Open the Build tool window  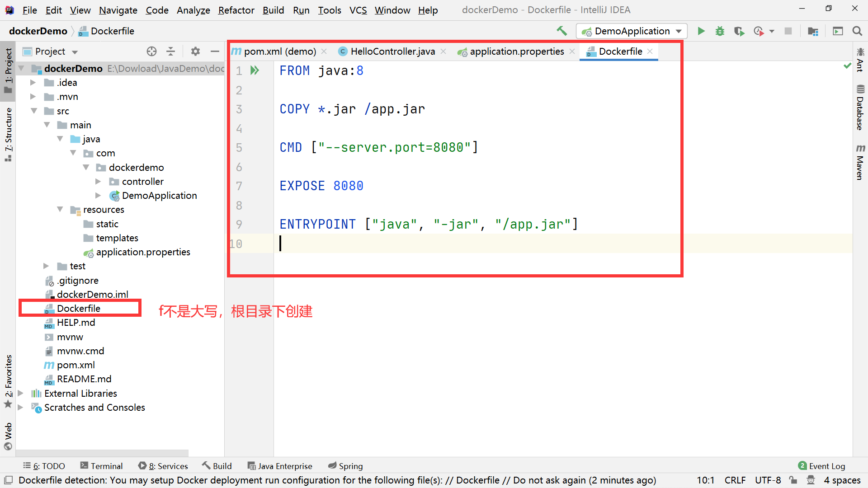coord(217,466)
